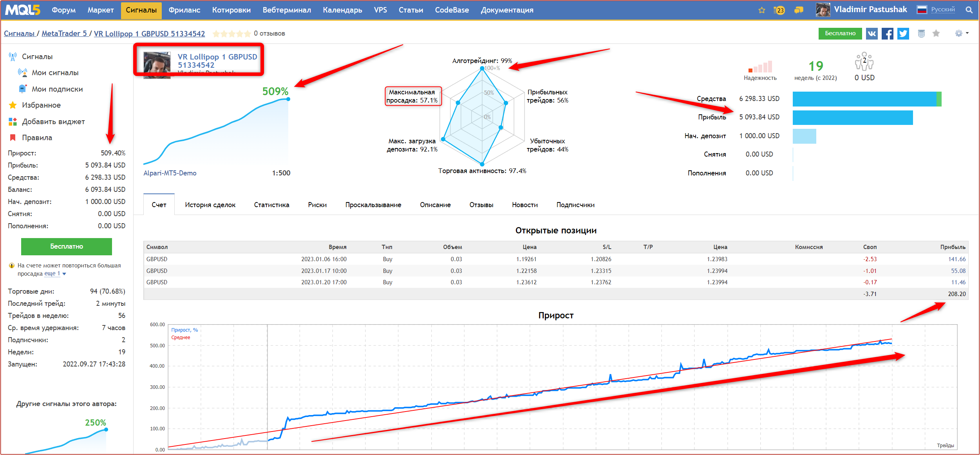Click the search magnifier icon
The image size is (980, 455).
(969, 10)
